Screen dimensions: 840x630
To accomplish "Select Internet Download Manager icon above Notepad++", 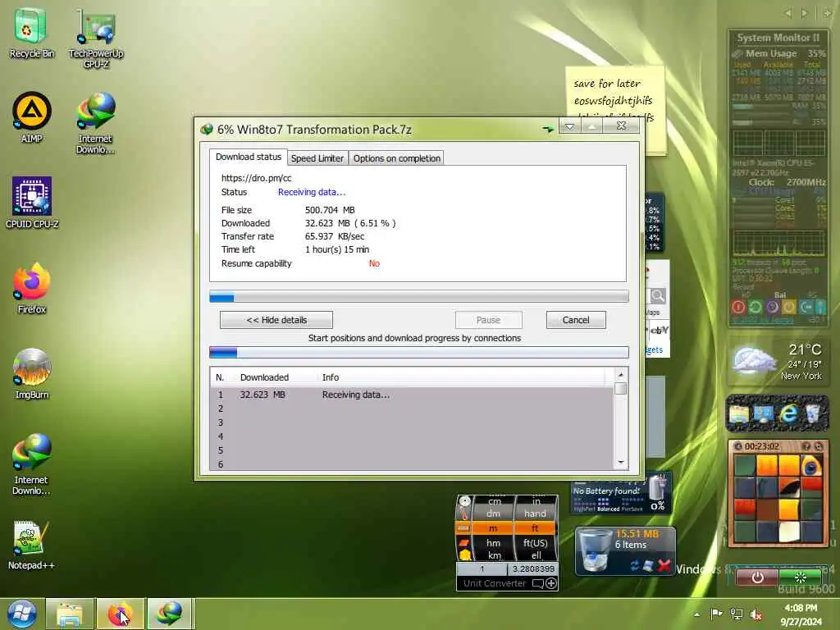I will [x=31, y=464].
